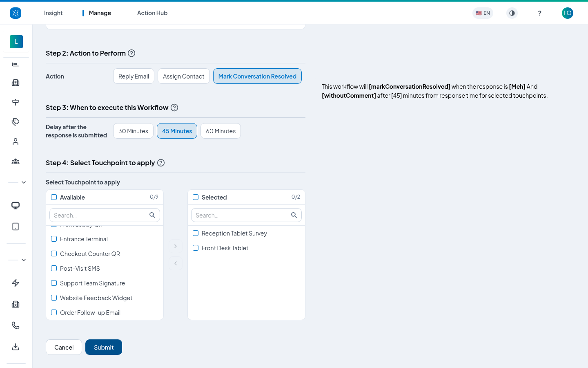Viewport: 588px width, 368px height.
Task: Check the Front Desk Tablet in Selected list
Action: coord(196,248)
